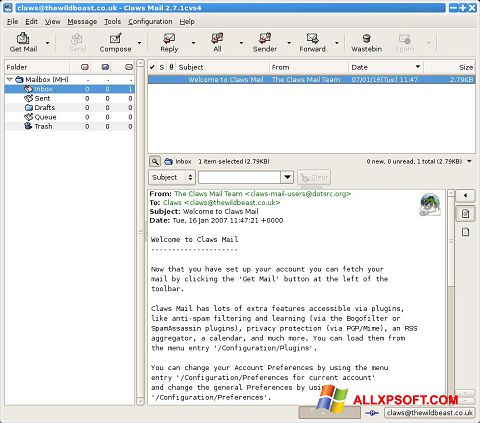Sort messages by Subject column

pos(223,67)
